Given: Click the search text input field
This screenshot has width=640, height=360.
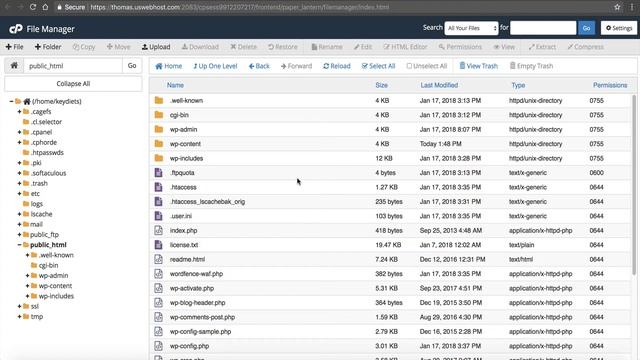Looking at the screenshot, I should pyautogui.click(x=543, y=28).
